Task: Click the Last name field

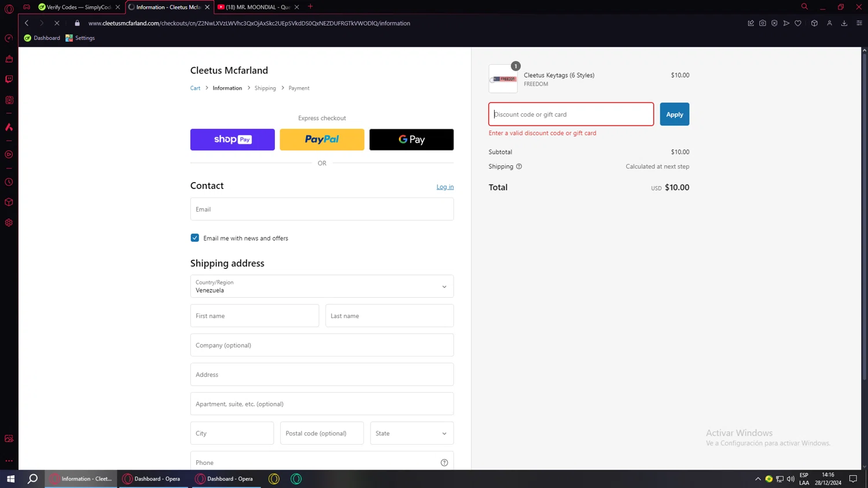Action: pyautogui.click(x=389, y=316)
